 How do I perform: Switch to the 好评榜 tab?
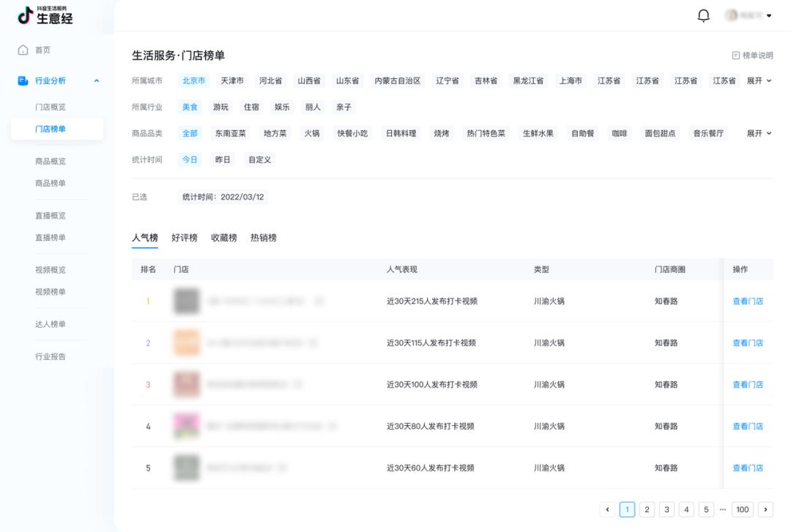pos(185,238)
